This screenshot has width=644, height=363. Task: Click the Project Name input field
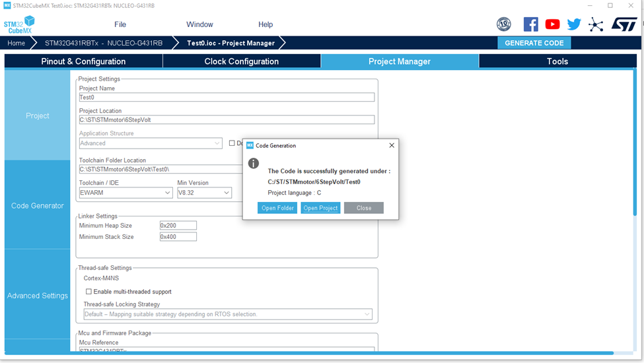227,97
